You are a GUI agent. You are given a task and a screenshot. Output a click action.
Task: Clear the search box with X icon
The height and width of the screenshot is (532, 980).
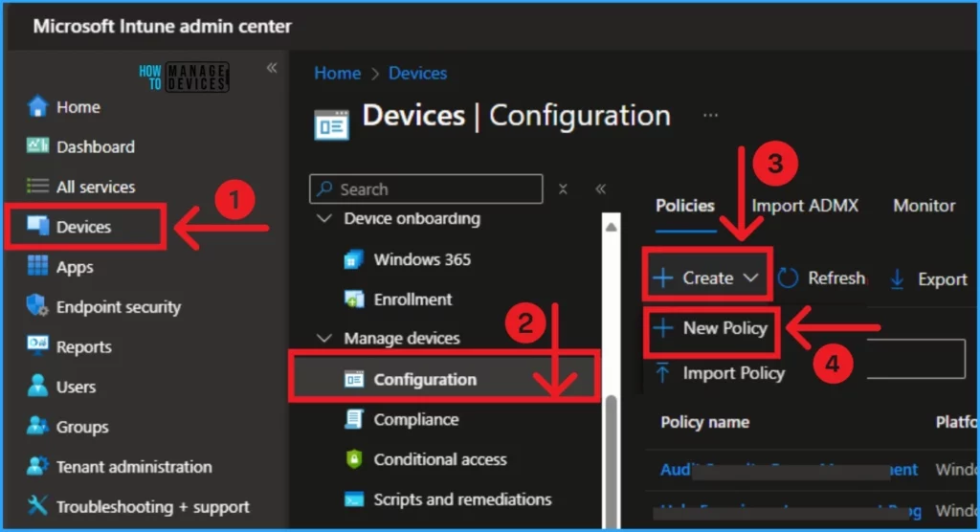pyautogui.click(x=563, y=188)
